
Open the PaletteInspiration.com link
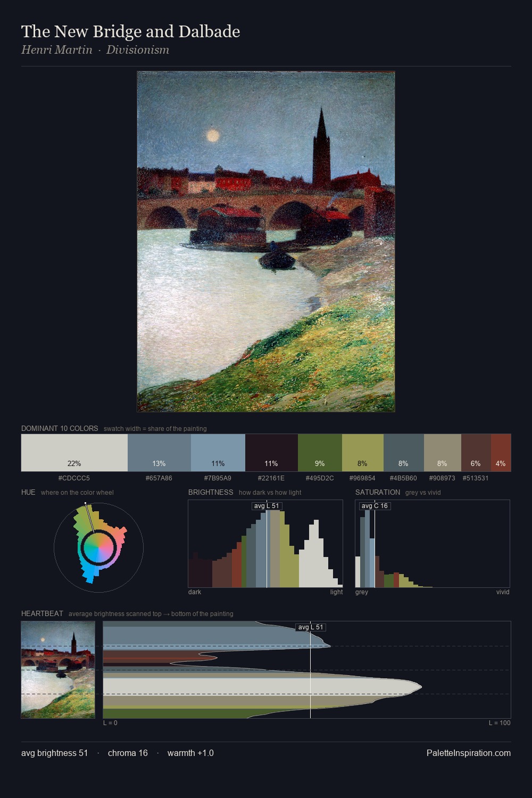click(x=469, y=753)
